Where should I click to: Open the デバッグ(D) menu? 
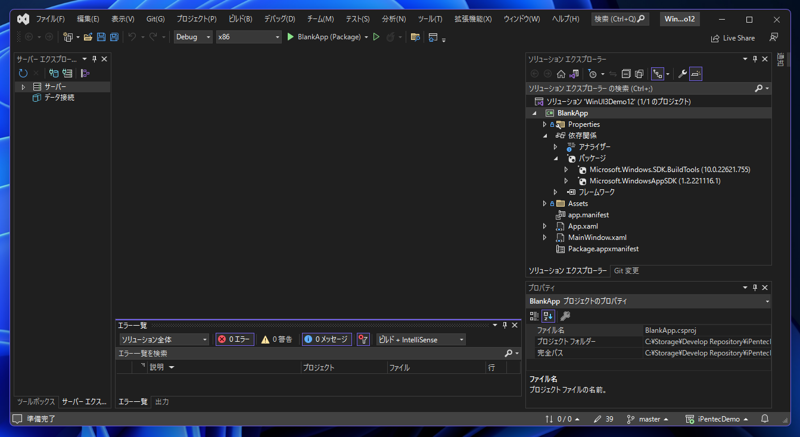click(x=280, y=19)
